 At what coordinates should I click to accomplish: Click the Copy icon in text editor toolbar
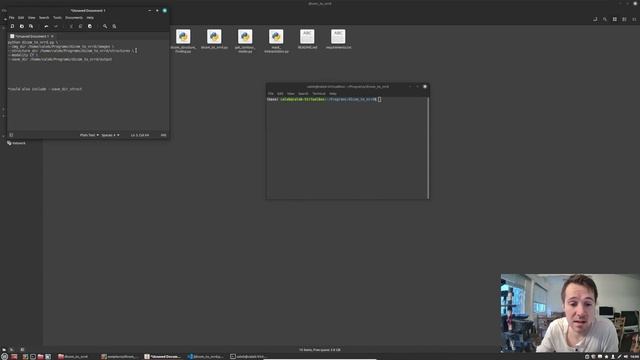point(80,26)
